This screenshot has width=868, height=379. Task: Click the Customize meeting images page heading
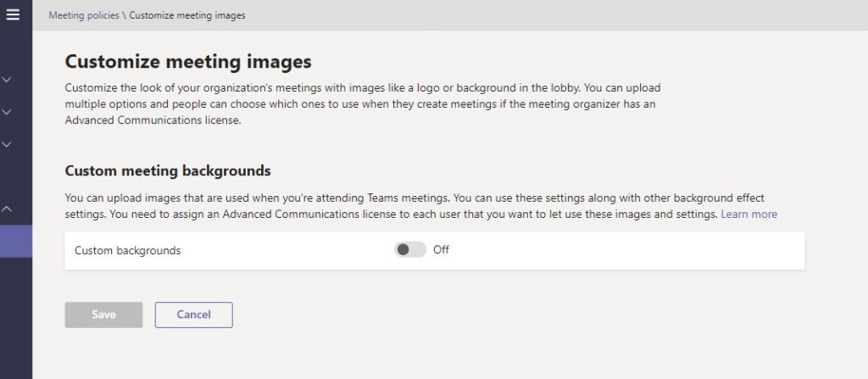coord(188,62)
